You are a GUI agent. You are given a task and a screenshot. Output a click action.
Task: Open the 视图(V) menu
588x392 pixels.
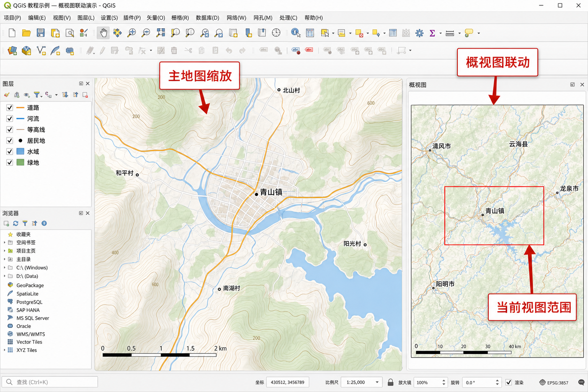(x=62, y=18)
